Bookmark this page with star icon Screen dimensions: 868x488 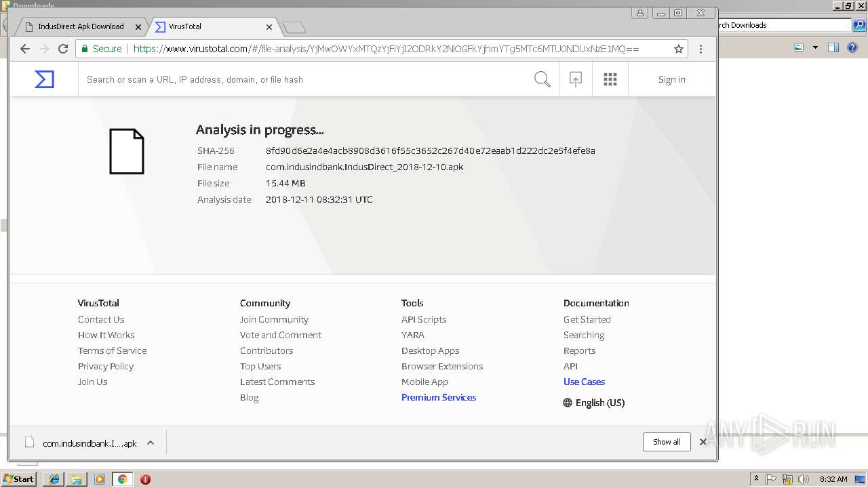click(x=678, y=49)
